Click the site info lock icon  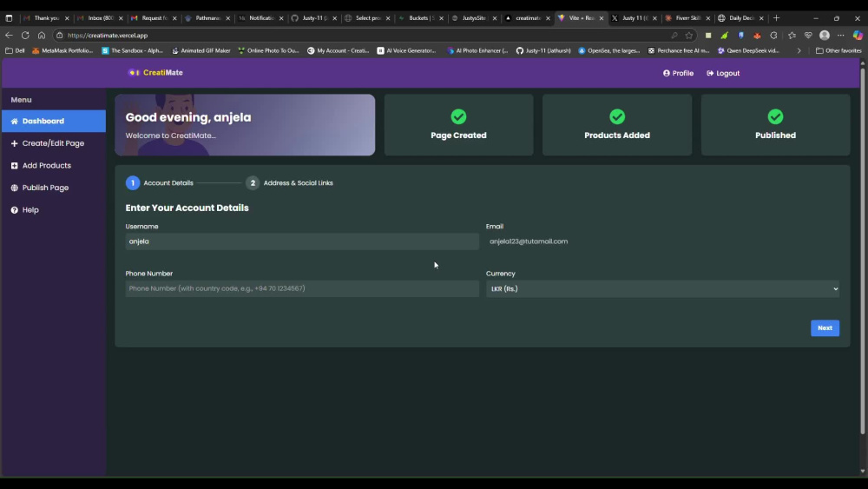tap(59, 36)
